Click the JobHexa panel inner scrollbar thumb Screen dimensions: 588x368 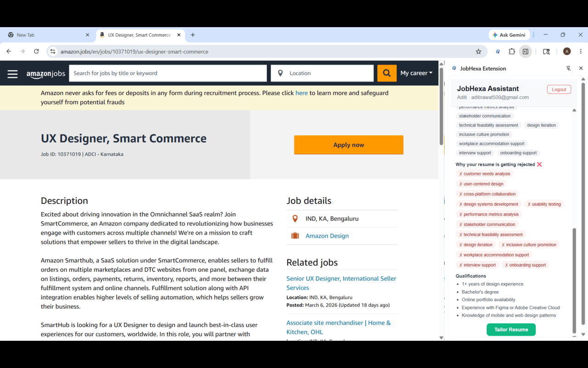pos(574,280)
